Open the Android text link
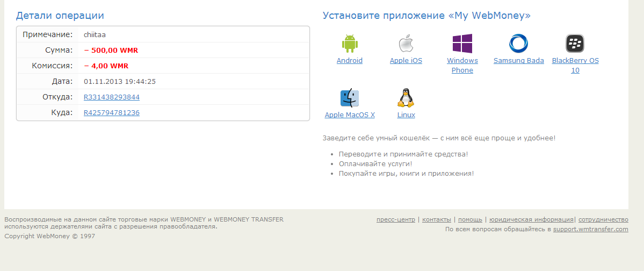The width and height of the screenshot is (644, 271). point(350,60)
